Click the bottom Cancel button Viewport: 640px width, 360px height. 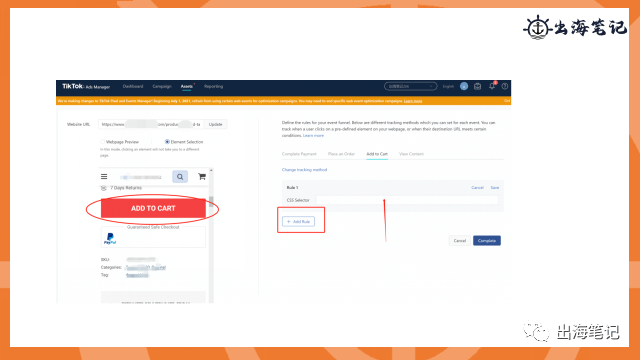pyautogui.click(x=460, y=241)
